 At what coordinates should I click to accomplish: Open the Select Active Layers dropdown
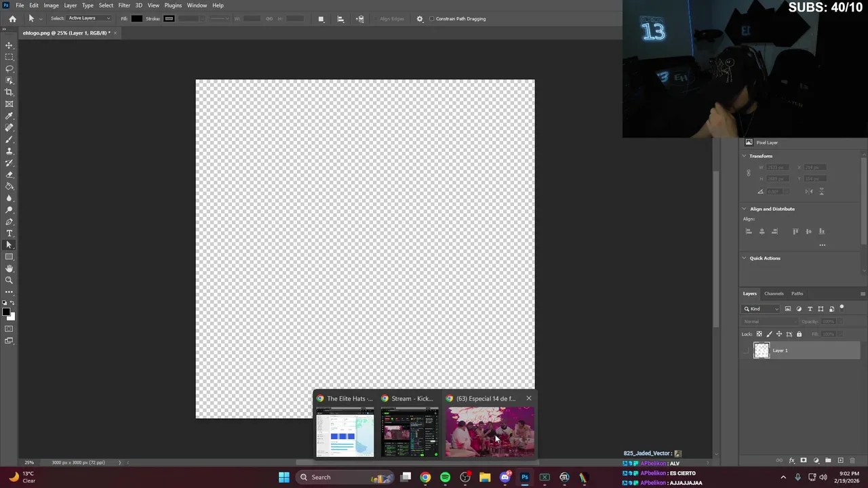point(89,18)
